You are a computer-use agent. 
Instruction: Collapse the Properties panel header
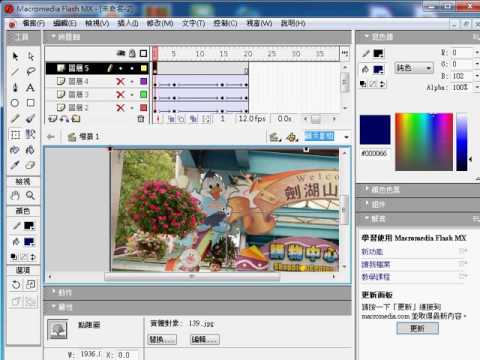click(198, 307)
